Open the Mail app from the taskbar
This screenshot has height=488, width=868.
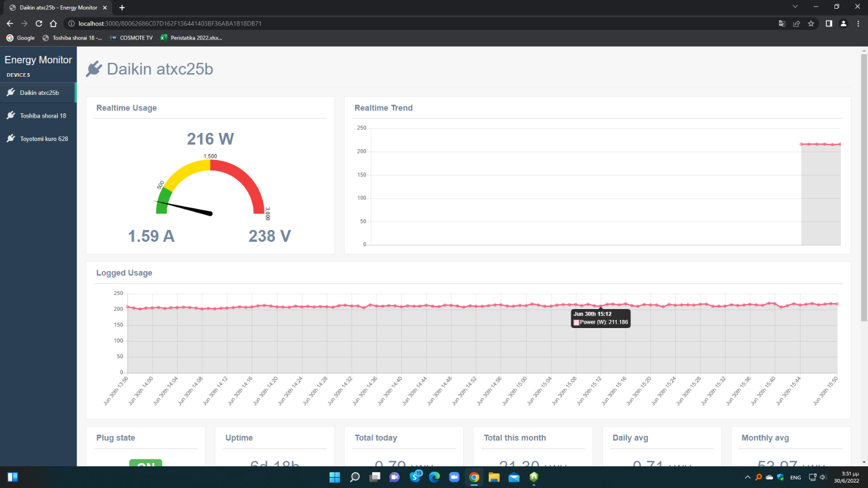click(514, 477)
